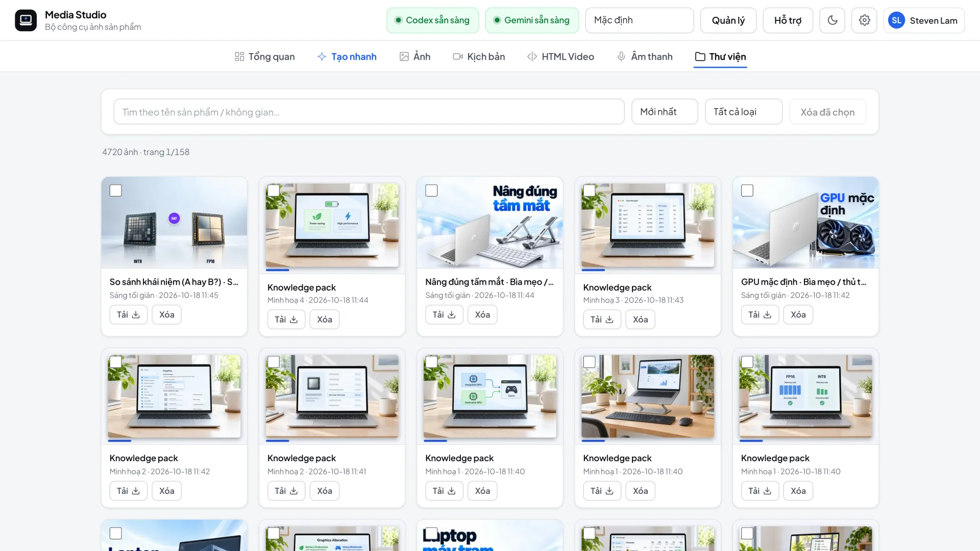The width and height of the screenshot is (980, 551).
Task: Open the Mặc định dropdown
Action: click(x=640, y=20)
